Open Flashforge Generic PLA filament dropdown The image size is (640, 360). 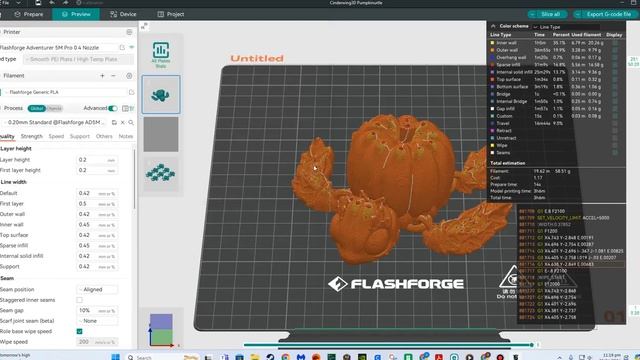coord(65,92)
